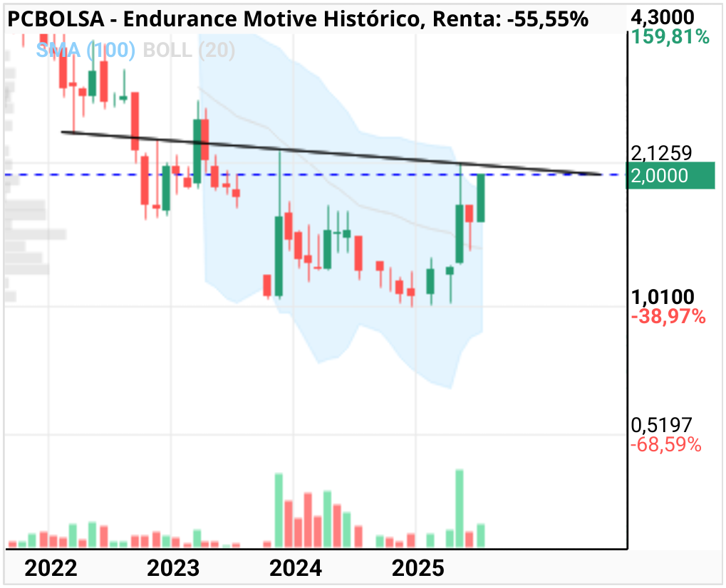Viewport: 726px width, 588px height.
Task: Toggle the SMA (100) indicator label
Action: coord(85,50)
